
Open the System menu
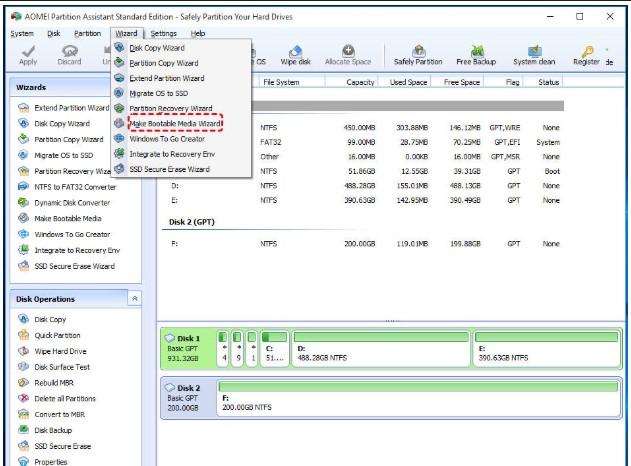(22, 33)
